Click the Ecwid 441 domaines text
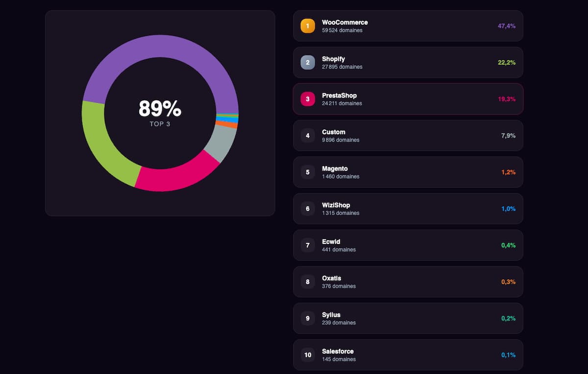 [339, 250]
